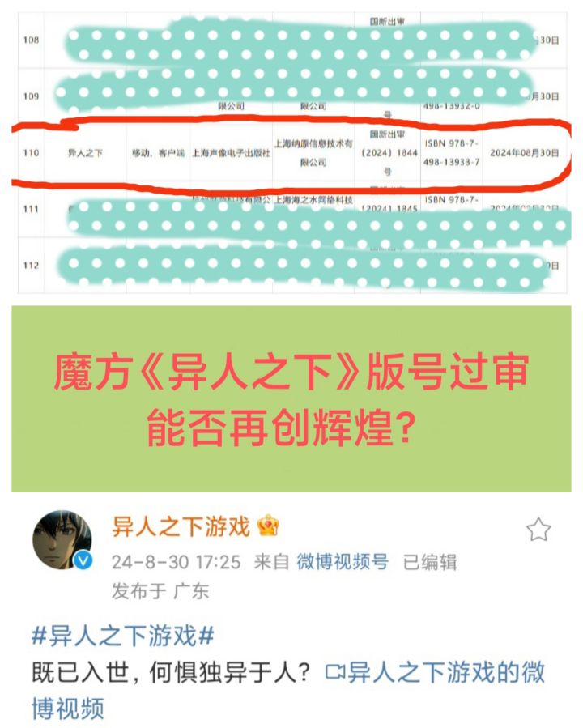Tap the blue verified badge on avatar
Viewport: 583px width, 728px height.
(x=83, y=561)
